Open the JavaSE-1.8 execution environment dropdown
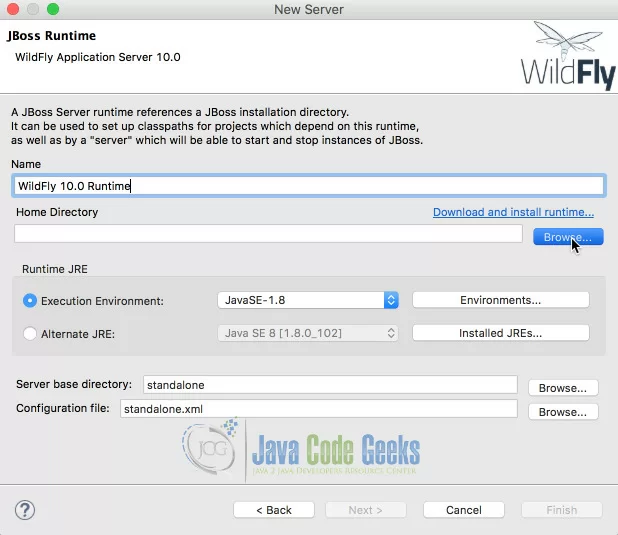Image resolution: width=618 pixels, height=535 pixels. pyautogui.click(x=308, y=300)
